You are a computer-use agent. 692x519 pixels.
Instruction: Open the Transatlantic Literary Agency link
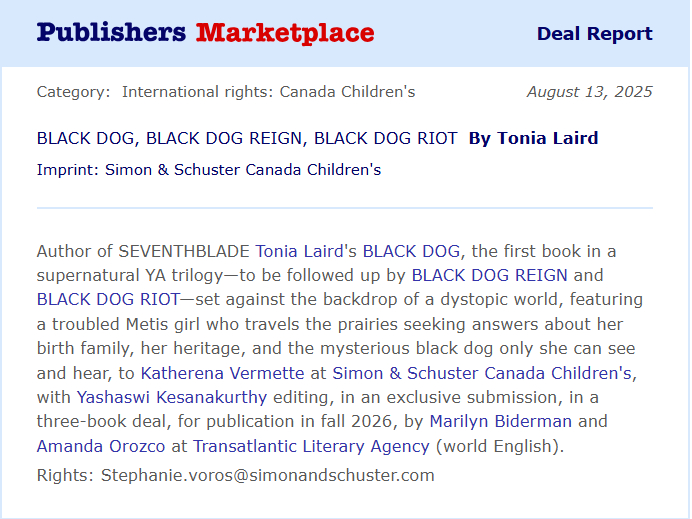pos(310,446)
